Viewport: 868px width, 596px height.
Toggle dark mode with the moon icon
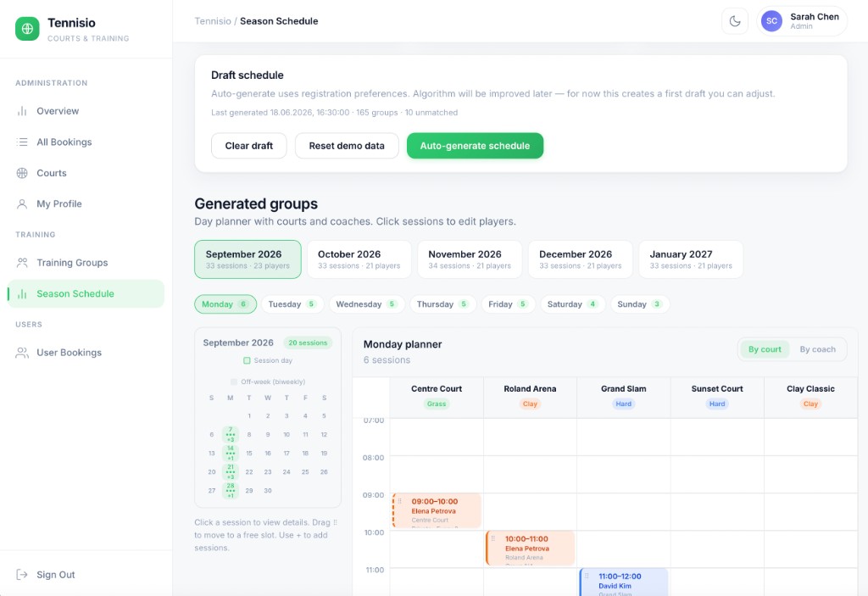(x=735, y=21)
